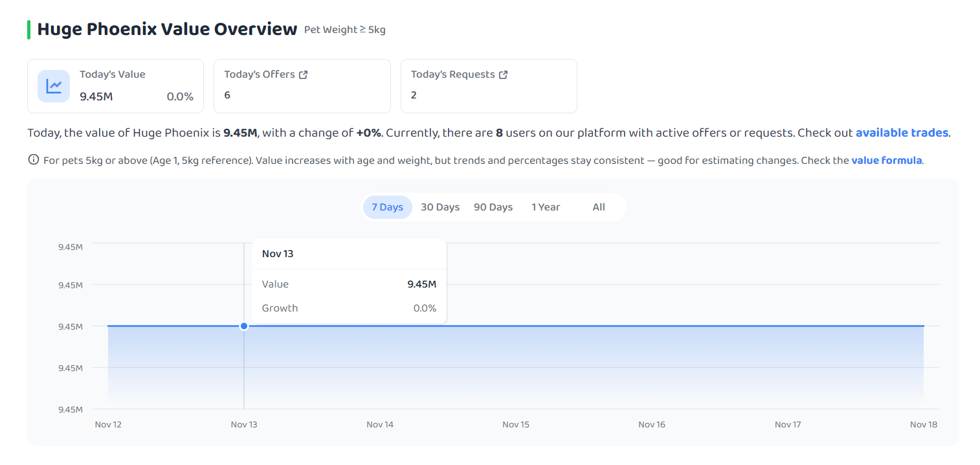Show the 1 Year value history
980x465 pixels.
(x=546, y=207)
